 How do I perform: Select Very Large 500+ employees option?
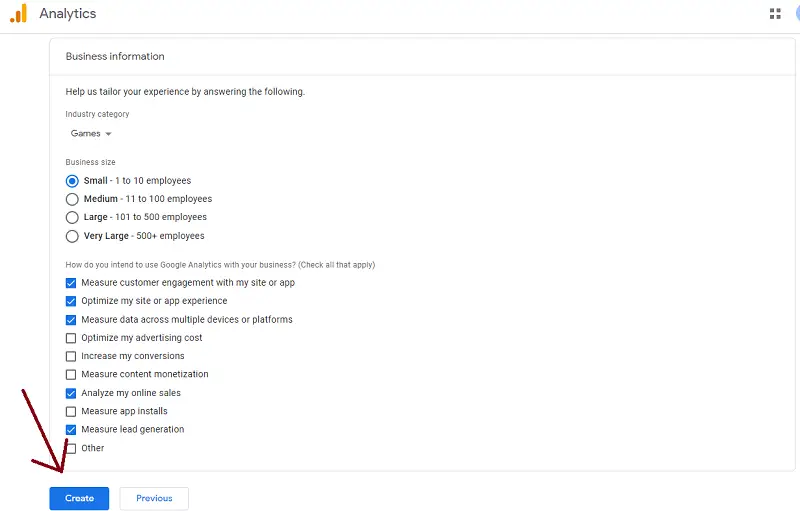72,236
